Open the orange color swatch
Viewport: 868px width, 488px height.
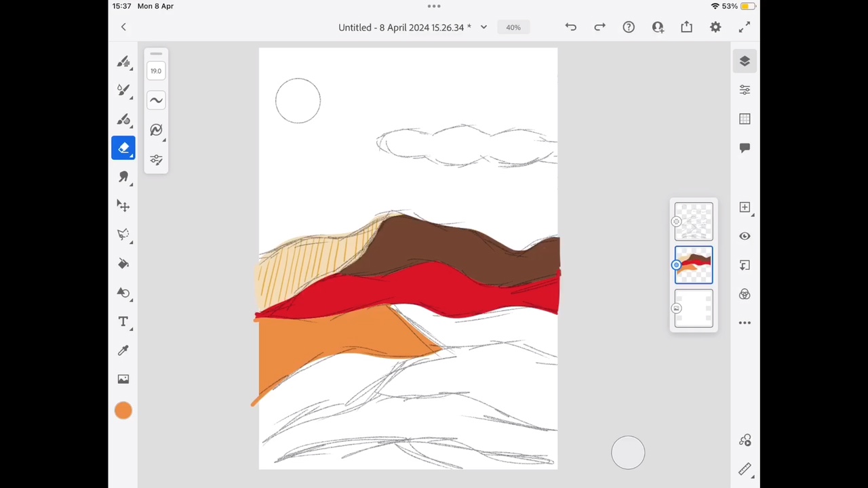tap(123, 410)
